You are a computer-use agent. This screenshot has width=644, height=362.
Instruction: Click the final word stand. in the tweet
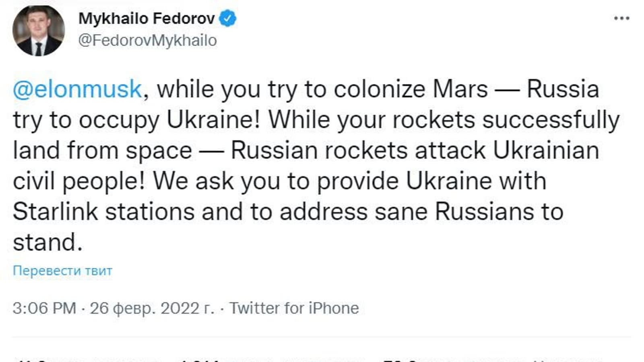47,242
